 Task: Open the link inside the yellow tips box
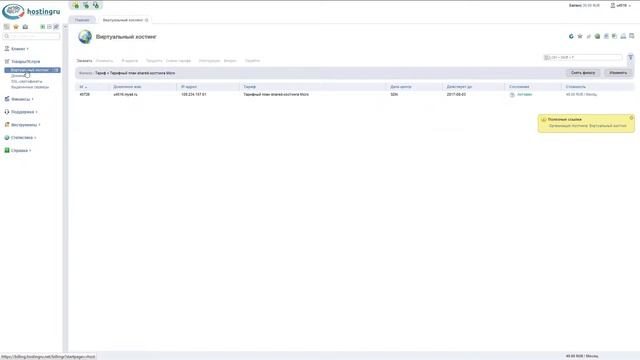pos(587,126)
